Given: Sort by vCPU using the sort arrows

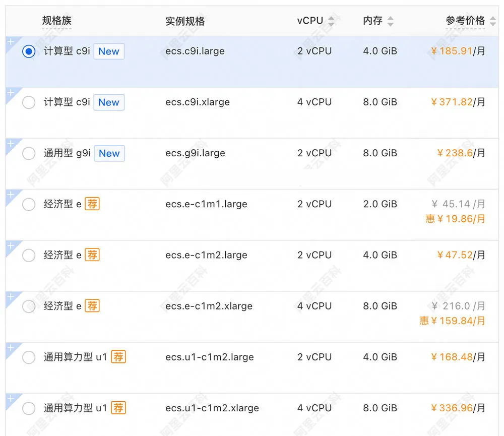Looking at the screenshot, I should tap(331, 21).
